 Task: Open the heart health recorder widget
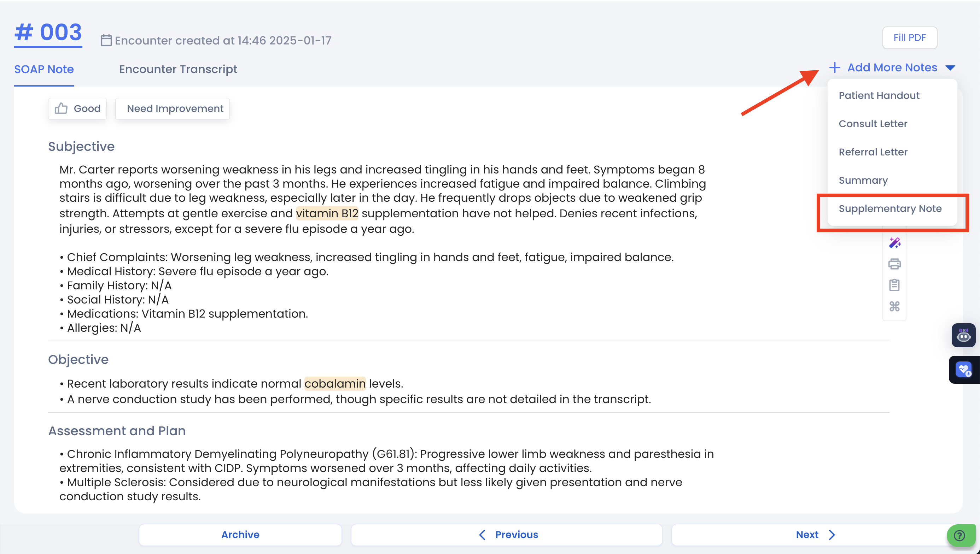tap(964, 370)
